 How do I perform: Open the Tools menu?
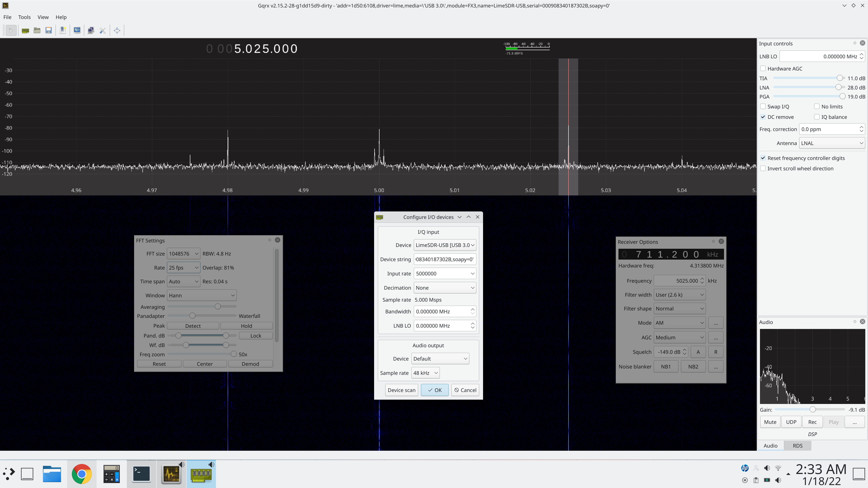(x=24, y=17)
